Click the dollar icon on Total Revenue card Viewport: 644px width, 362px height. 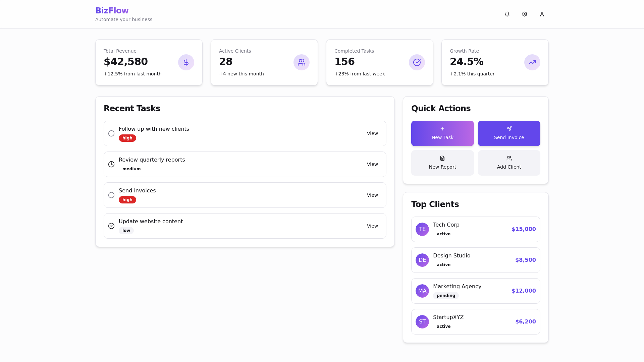tap(186, 62)
